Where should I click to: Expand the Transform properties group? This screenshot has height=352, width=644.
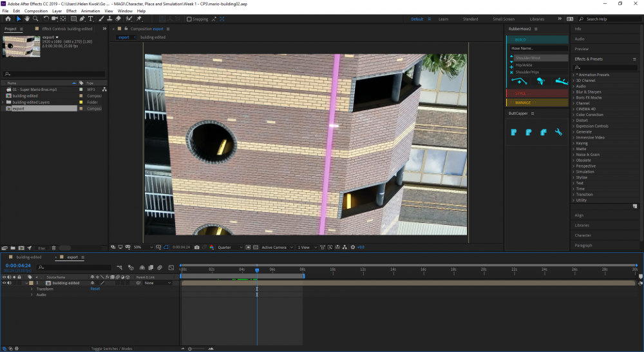[x=32, y=289]
